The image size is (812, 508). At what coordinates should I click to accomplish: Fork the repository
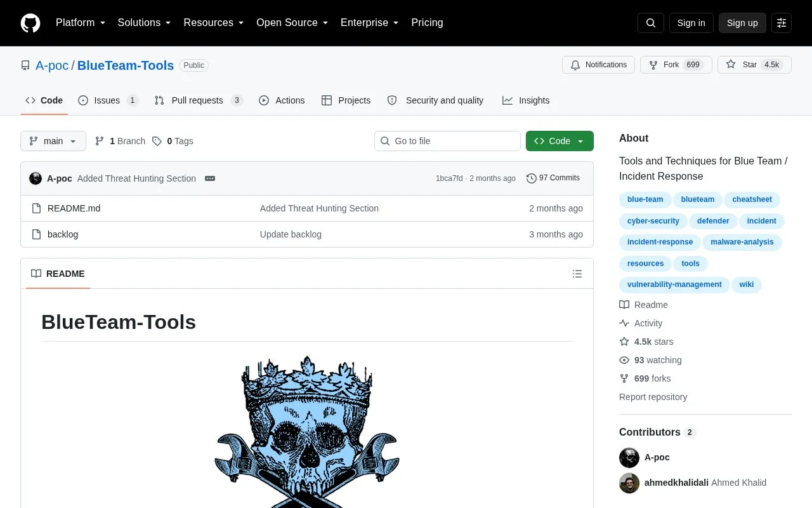tap(676, 65)
